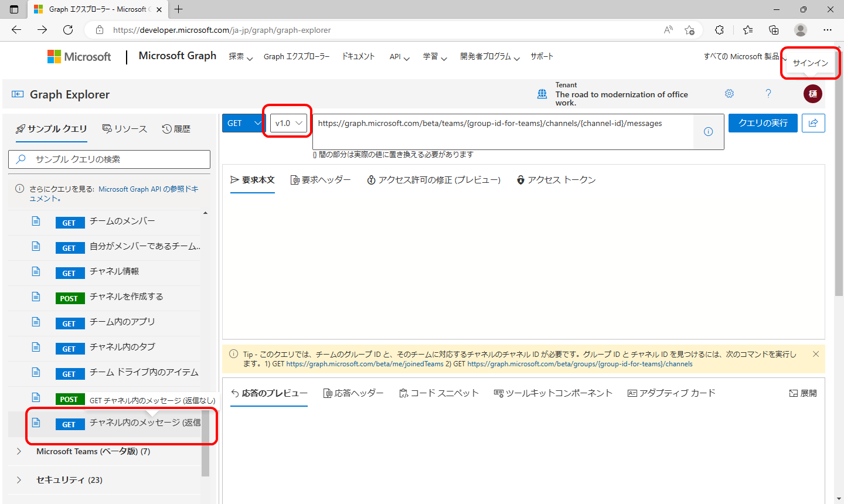Select the 応答のプレビュー tab
Screen dimensions: 844x504
coord(269,393)
